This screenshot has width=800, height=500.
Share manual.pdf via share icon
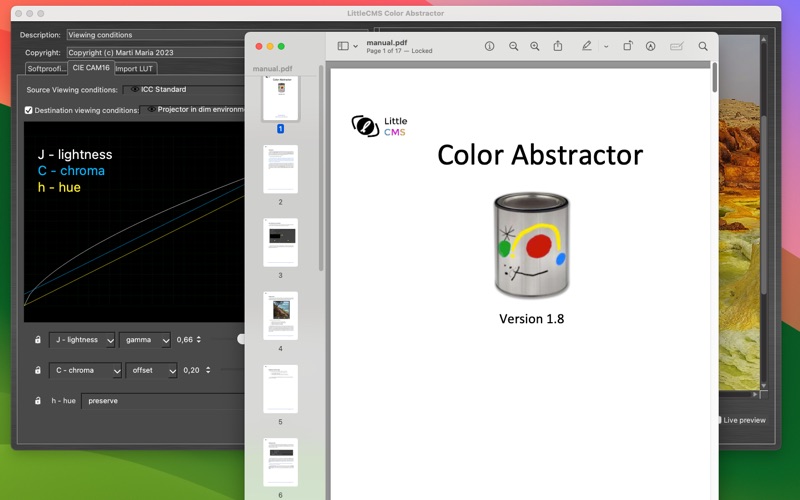pos(558,46)
